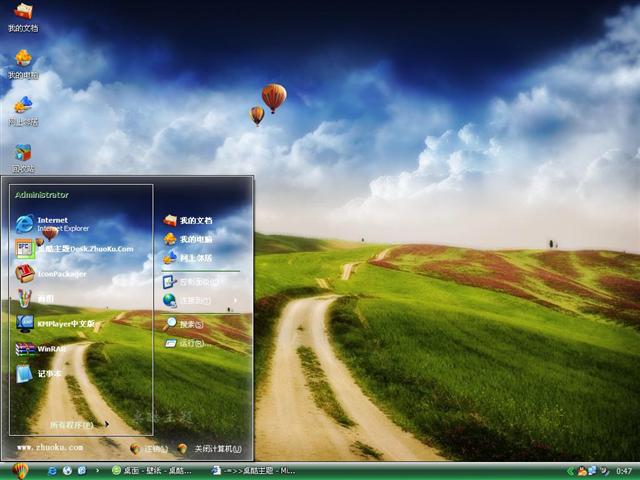This screenshot has height=480, width=640.
Task: Click the 0:47 system clock
Action: 624,472
